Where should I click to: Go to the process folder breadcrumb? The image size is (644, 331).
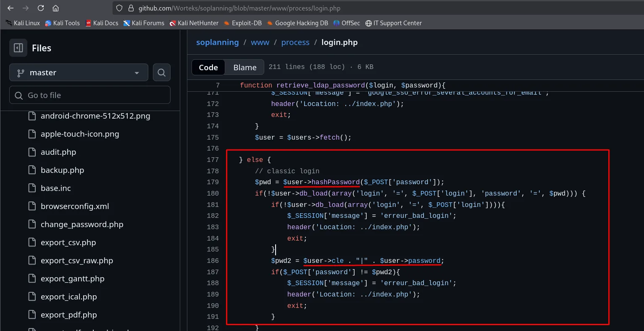(x=295, y=42)
